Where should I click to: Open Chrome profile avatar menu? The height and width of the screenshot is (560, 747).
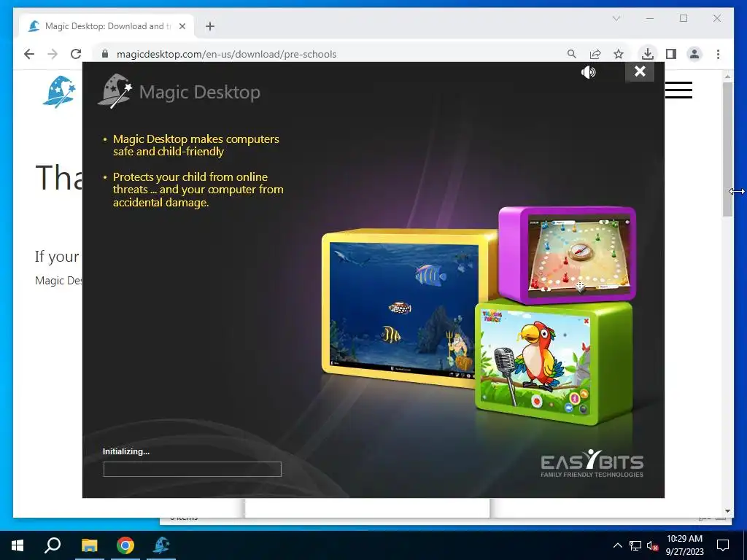(x=694, y=54)
